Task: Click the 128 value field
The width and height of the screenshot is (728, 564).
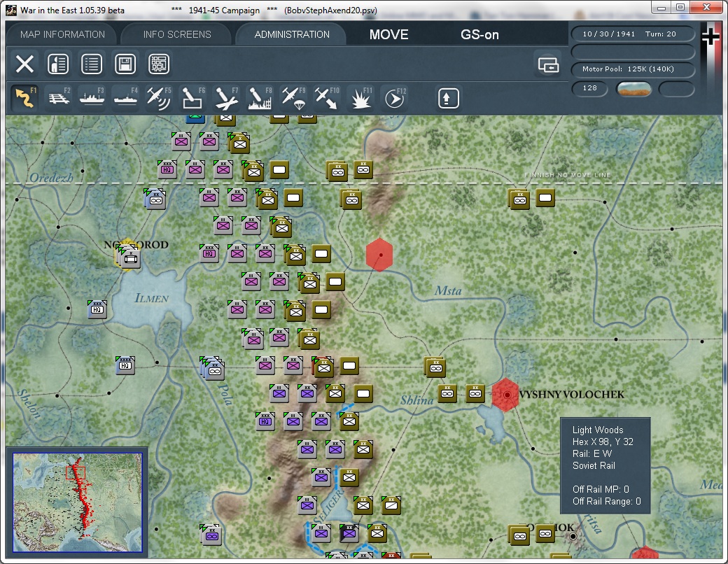Action: click(589, 88)
